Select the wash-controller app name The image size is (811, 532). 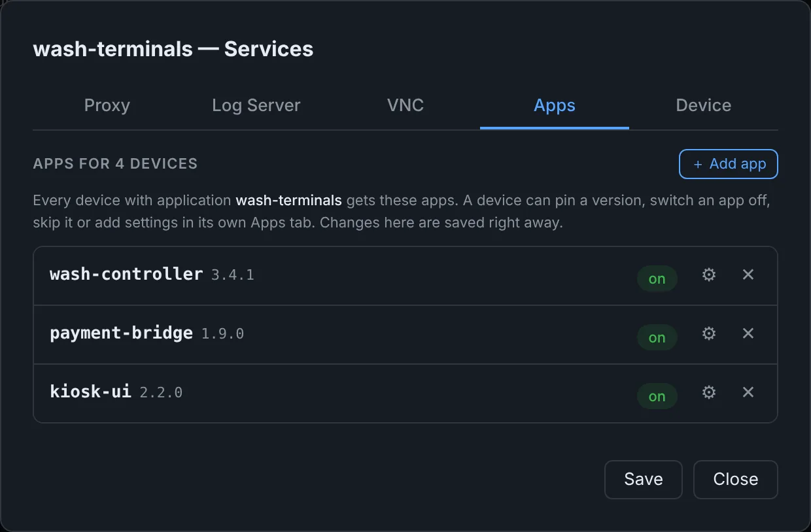point(126,274)
